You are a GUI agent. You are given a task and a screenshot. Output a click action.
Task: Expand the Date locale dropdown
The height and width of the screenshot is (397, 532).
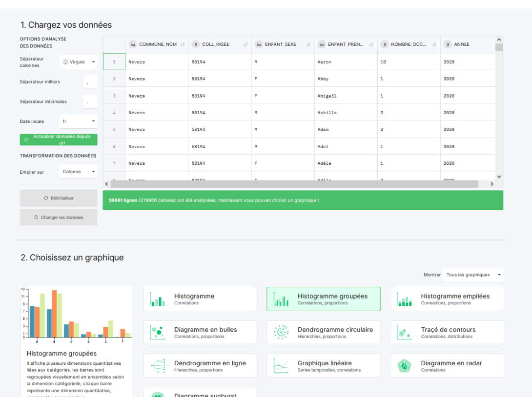pyautogui.click(x=79, y=121)
